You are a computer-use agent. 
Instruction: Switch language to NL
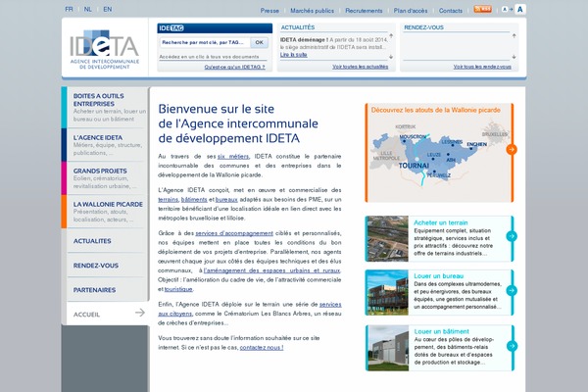click(x=88, y=10)
